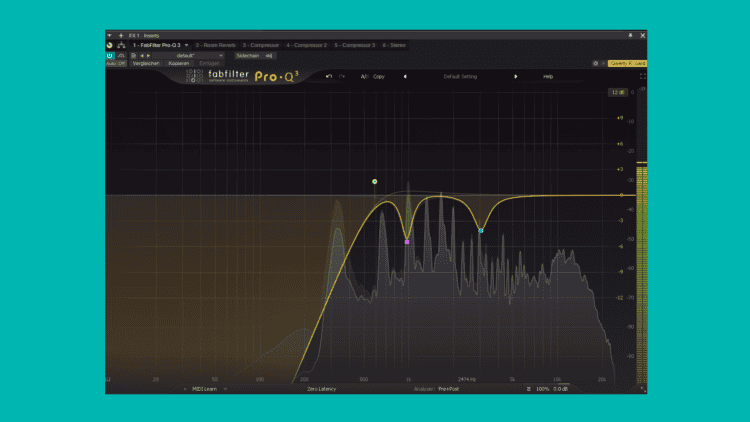Expand the '1 - FabFilter Pro-Q 3' slot dropdown arrow
The image size is (750, 422).
point(187,45)
